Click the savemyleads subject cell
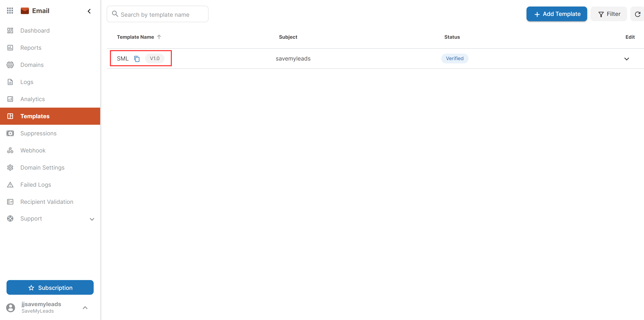The image size is (644, 320). (293, 58)
